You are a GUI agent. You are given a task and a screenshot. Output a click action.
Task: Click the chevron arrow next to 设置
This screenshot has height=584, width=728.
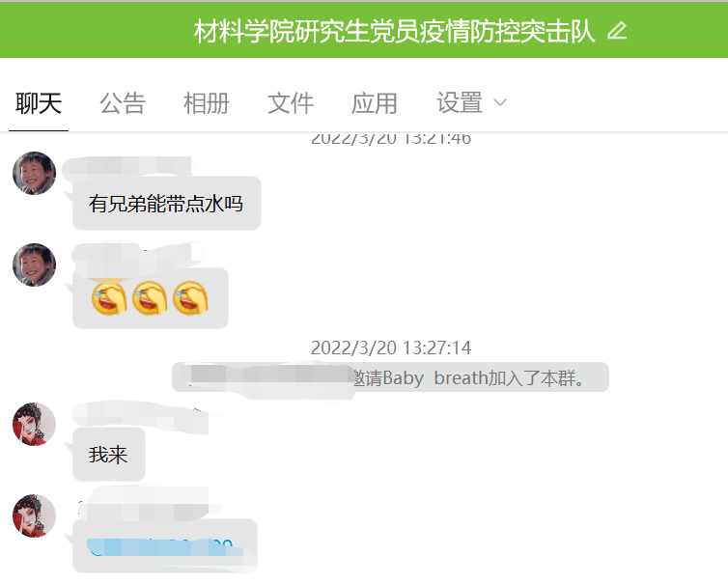[x=500, y=102]
